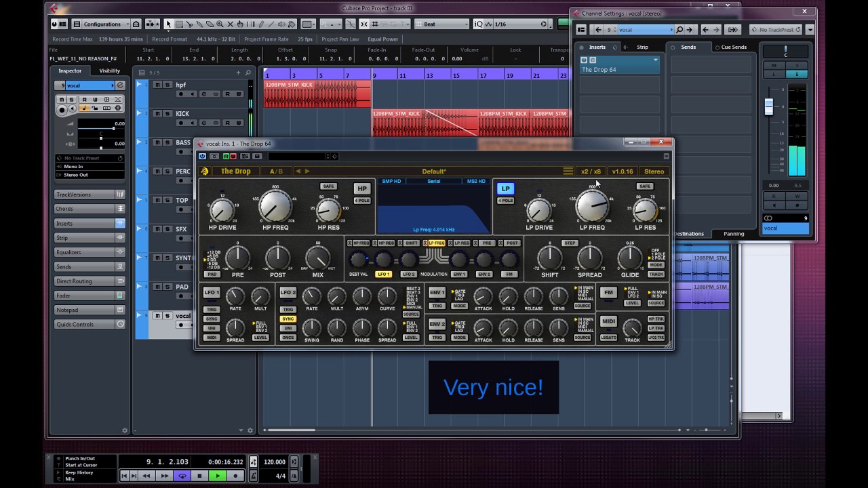
Task: Click The Drop plugin logo icon
Action: tap(204, 171)
